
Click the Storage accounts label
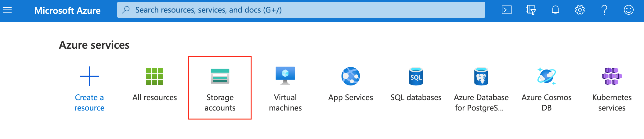point(220,103)
